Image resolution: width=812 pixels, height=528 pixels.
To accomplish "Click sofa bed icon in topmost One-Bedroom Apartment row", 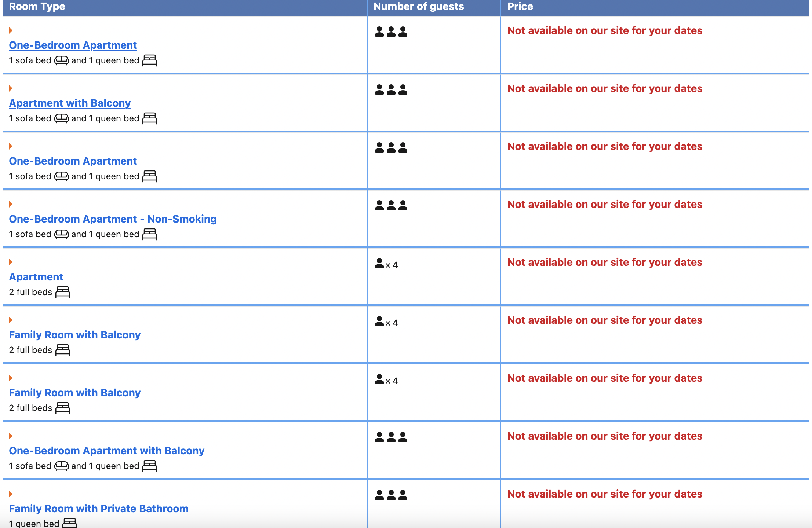I will [x=62, y=60].
